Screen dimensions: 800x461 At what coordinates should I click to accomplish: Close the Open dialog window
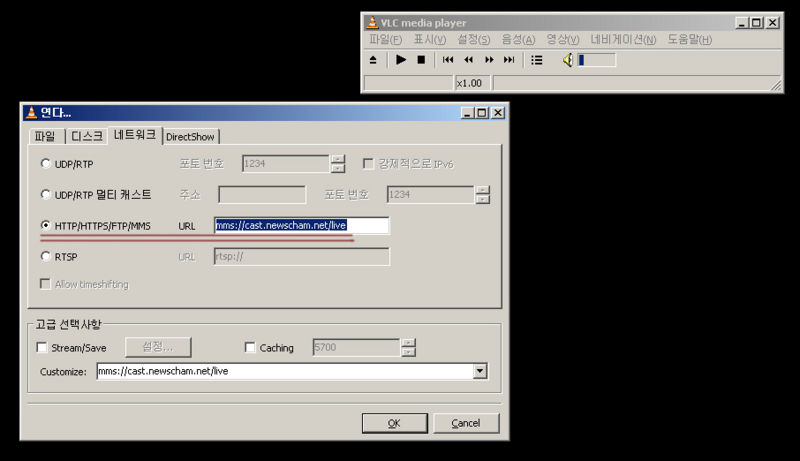(x=497, y=113)
